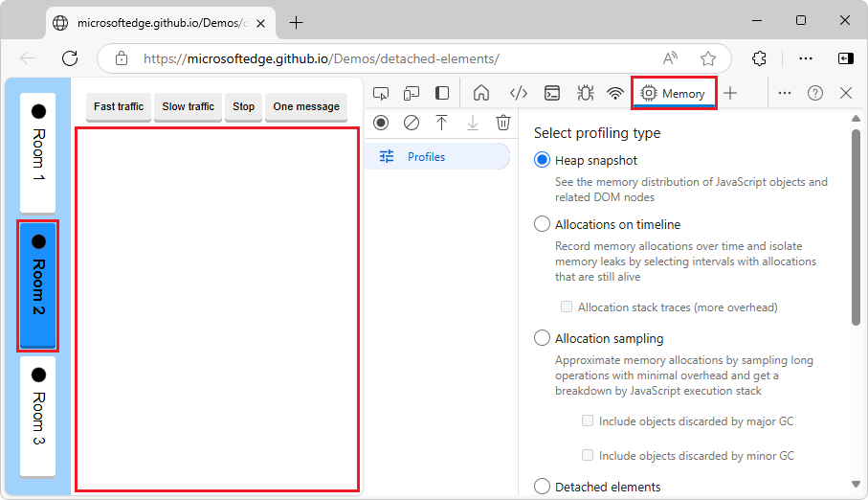The height and width of the screenshot is (500, 868).
Task: Select Allocation sampling radio button
Action: 542,338
